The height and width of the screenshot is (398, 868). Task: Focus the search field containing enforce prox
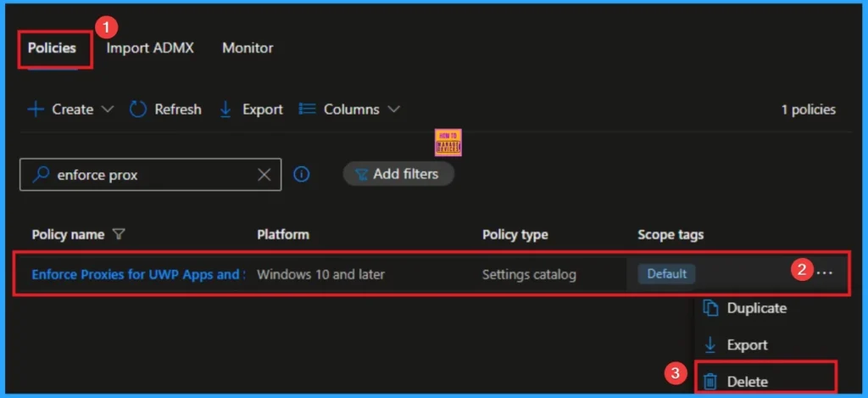pyautogui.click(x=151, y=175)
